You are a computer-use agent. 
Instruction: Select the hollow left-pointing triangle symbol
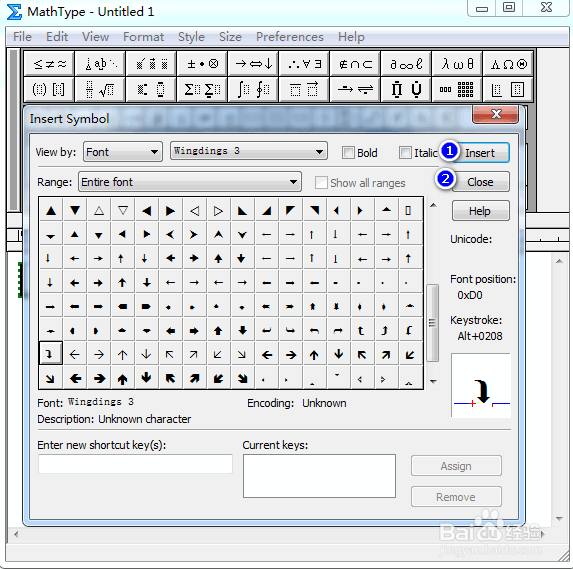point(194,211)
